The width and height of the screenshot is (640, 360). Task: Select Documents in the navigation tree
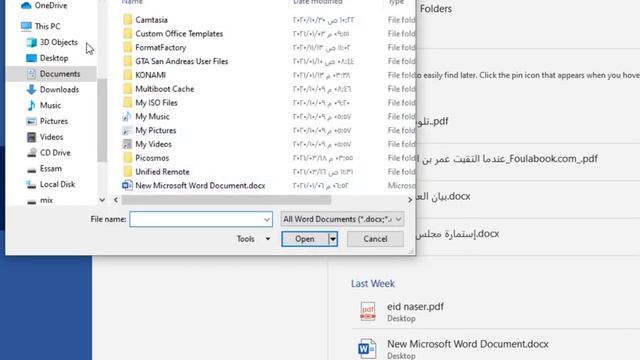(60, 74)
